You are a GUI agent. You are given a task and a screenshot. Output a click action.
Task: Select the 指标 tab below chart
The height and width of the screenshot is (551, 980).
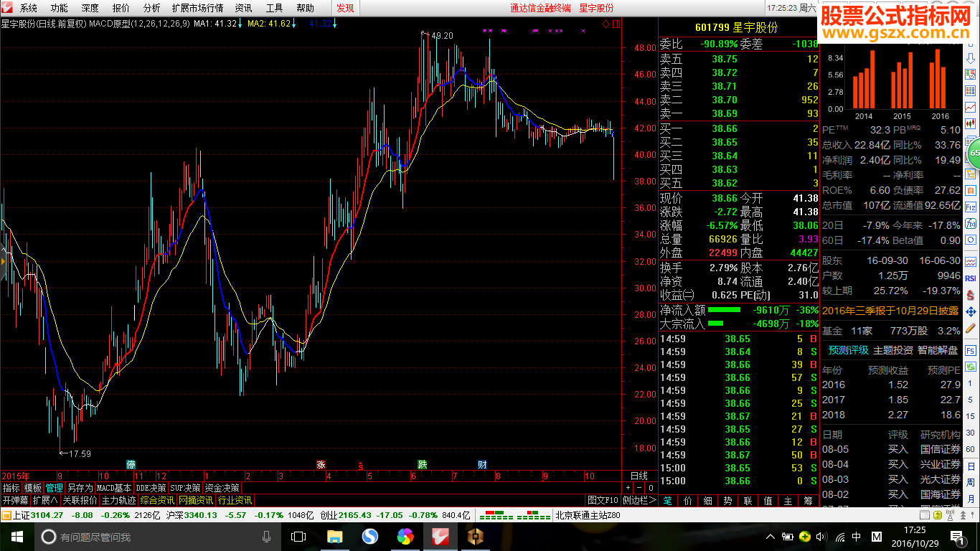click(11, 488)
